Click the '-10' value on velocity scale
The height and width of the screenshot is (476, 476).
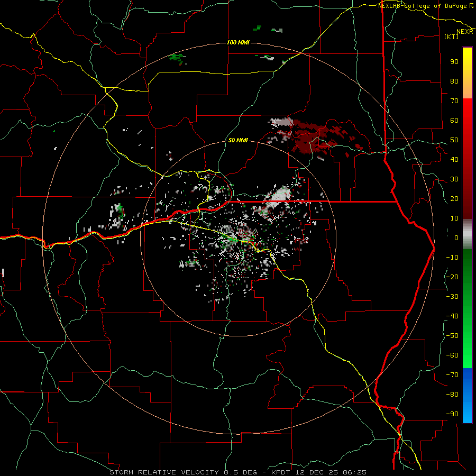pos(452,258)
